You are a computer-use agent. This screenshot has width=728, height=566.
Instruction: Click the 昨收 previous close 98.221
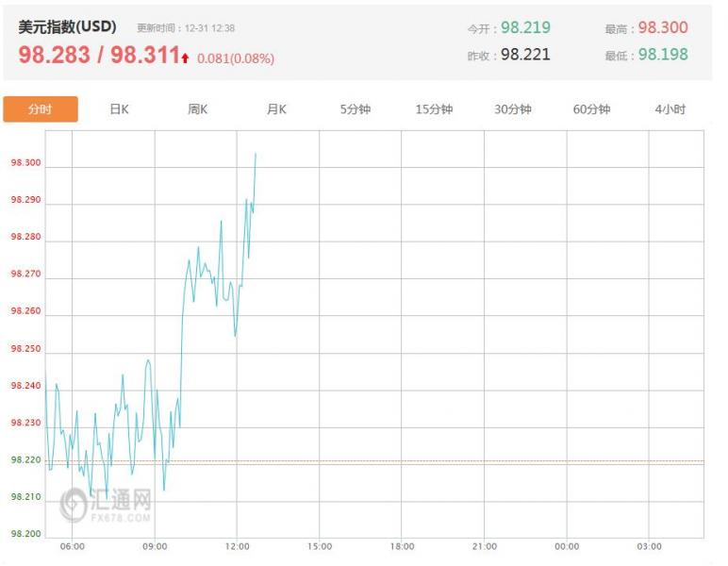click(x=525, y=55)
